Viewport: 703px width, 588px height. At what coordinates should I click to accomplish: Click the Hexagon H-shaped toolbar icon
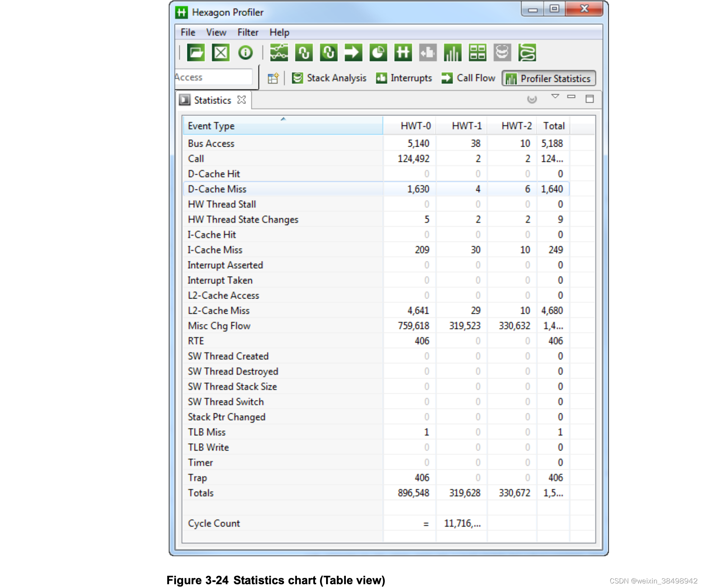click(x=403, y=52)
